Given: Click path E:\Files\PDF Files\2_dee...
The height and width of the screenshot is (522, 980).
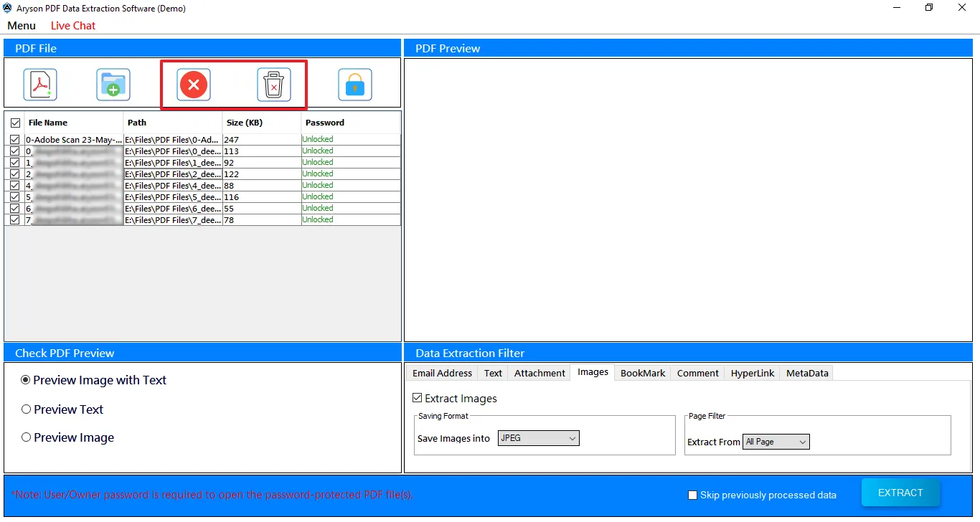Looking at the screenshot, I should point(173,174).
